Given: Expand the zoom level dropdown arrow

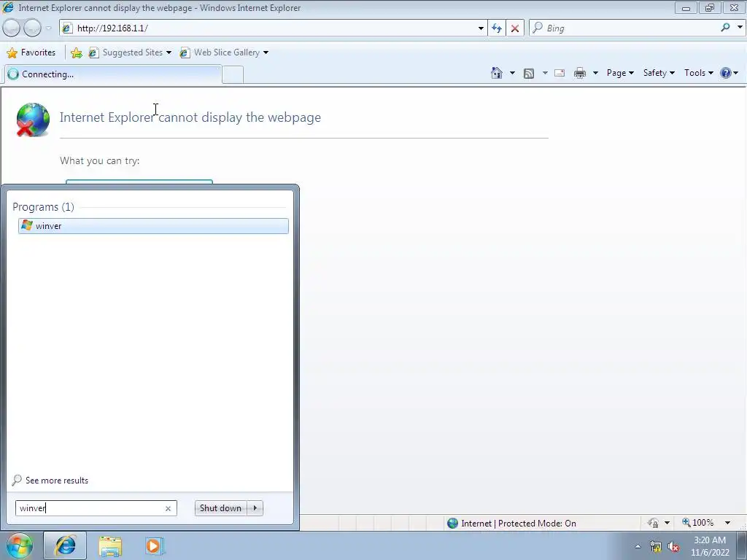Looking at the screenshot, I should [x=727, y=523].
